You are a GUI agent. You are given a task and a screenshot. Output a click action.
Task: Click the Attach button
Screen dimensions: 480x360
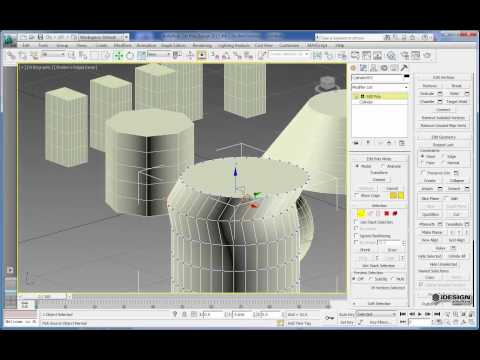(x=427, y=189)
